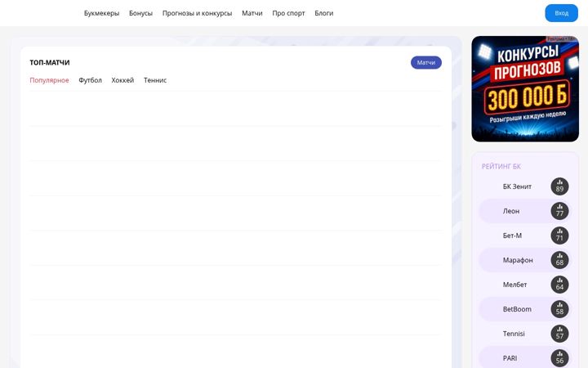Click the rating score icon showing 71
The width and height of the screenshot is (588, 368).
559,236
